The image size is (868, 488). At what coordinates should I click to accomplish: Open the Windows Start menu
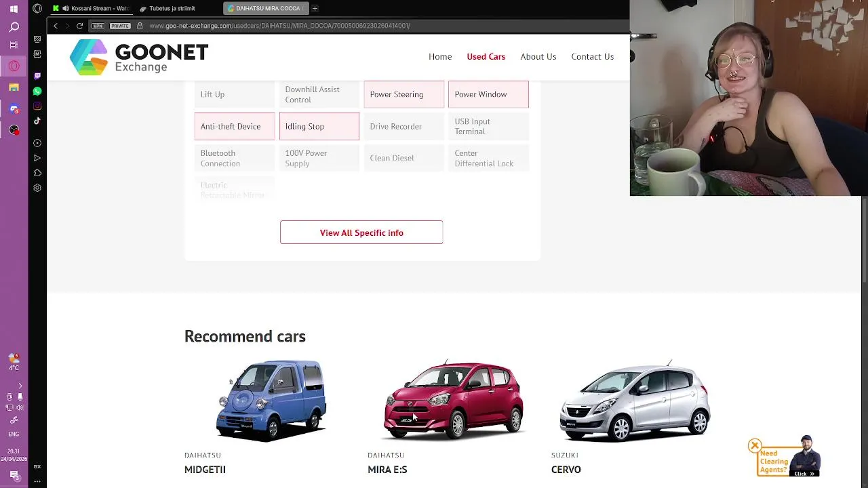coord(14,9)
